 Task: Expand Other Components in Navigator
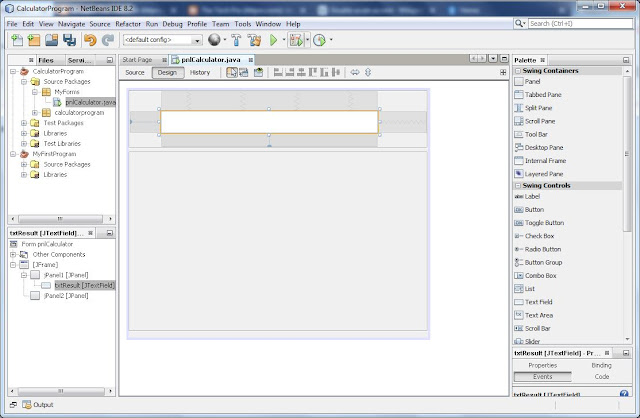pos(13,254)
